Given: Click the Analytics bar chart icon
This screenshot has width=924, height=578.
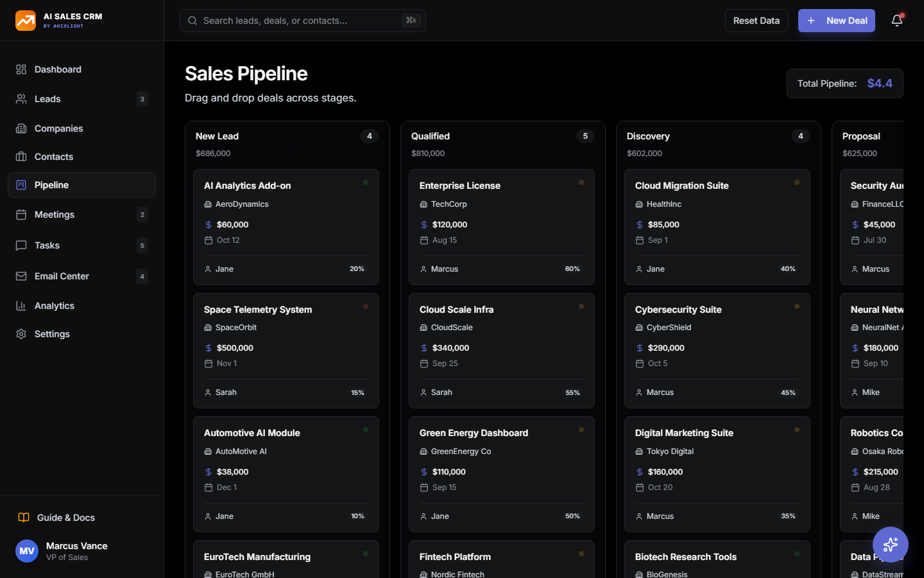Looking at the screenshot, I should [21, 306].
